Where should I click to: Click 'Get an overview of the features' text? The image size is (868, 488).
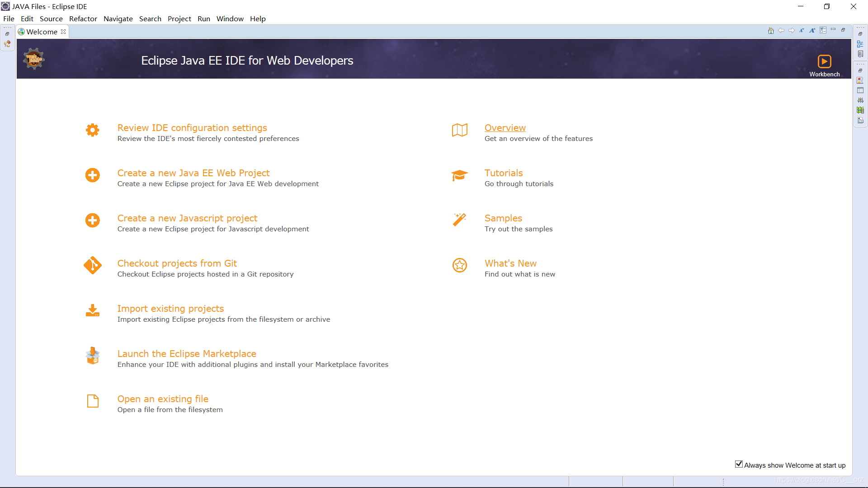click(538, 139)
